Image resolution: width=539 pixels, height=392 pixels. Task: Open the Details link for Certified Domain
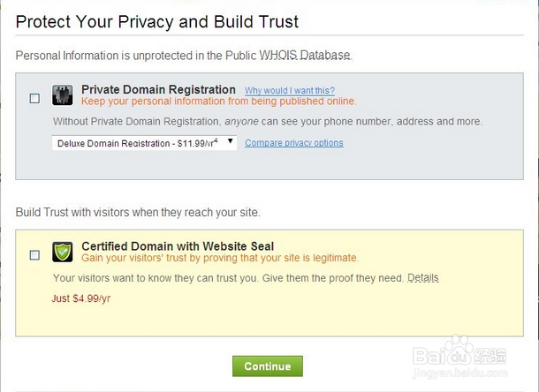[x=422, y=278]
